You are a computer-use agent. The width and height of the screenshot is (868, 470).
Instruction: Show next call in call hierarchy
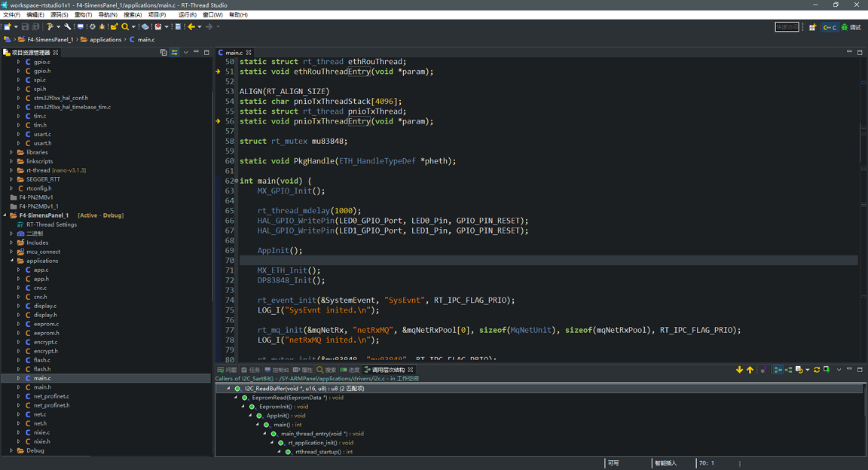pyautogui.click(x=740, y=370)
